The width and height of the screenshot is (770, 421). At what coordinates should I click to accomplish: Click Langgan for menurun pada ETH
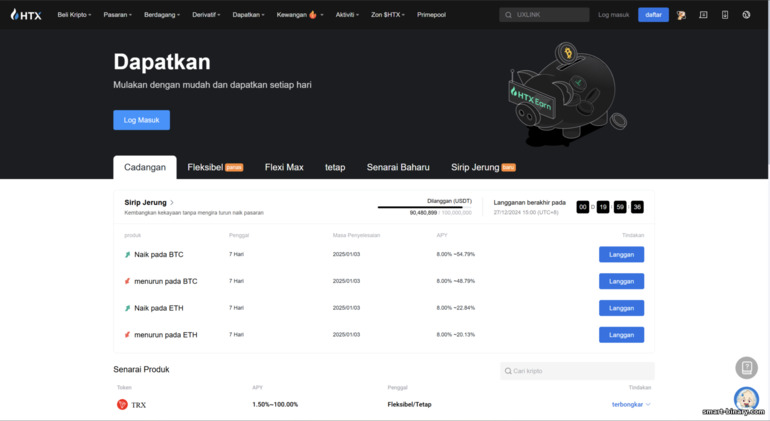[x=621, y=335]
